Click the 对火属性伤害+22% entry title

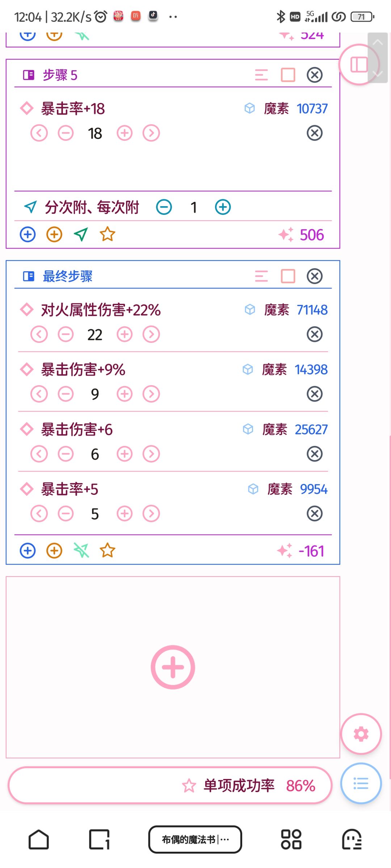tap(101, 310)
